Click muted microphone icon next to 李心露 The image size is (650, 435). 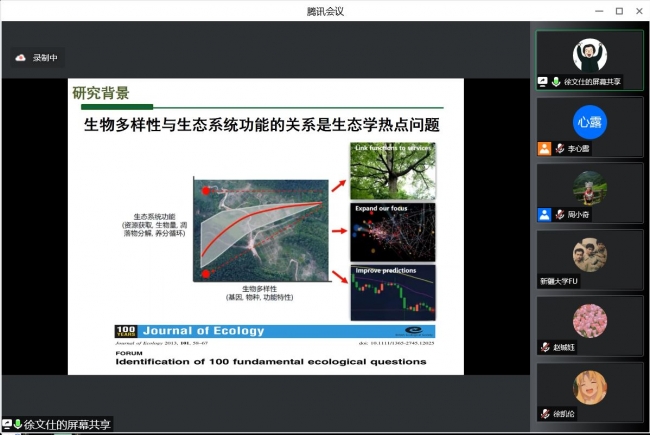click(x=558, y=148)
